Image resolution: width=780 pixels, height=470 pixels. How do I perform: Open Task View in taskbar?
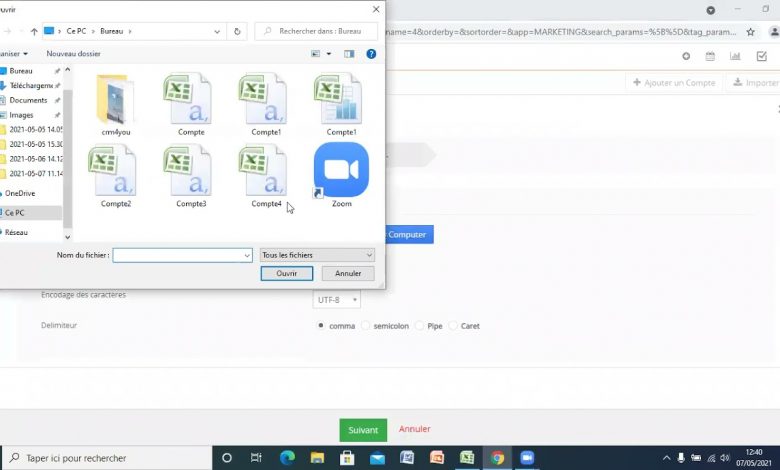256,458
